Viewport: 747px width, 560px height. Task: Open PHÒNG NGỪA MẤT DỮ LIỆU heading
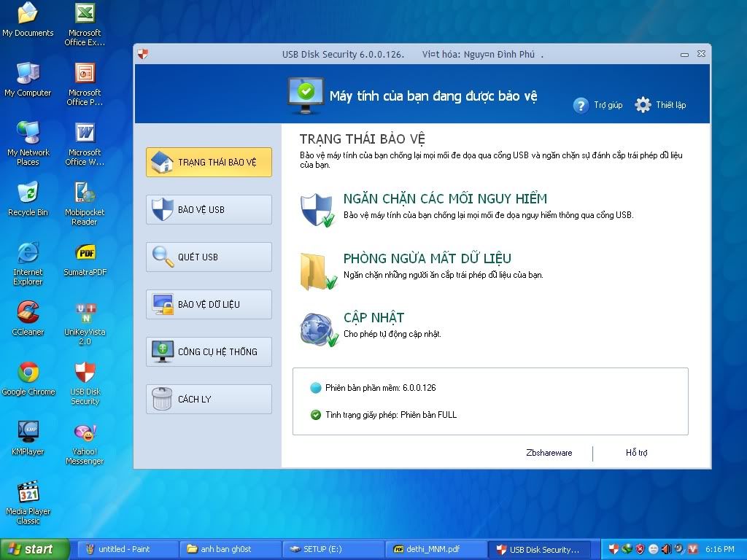coord(427,258)
